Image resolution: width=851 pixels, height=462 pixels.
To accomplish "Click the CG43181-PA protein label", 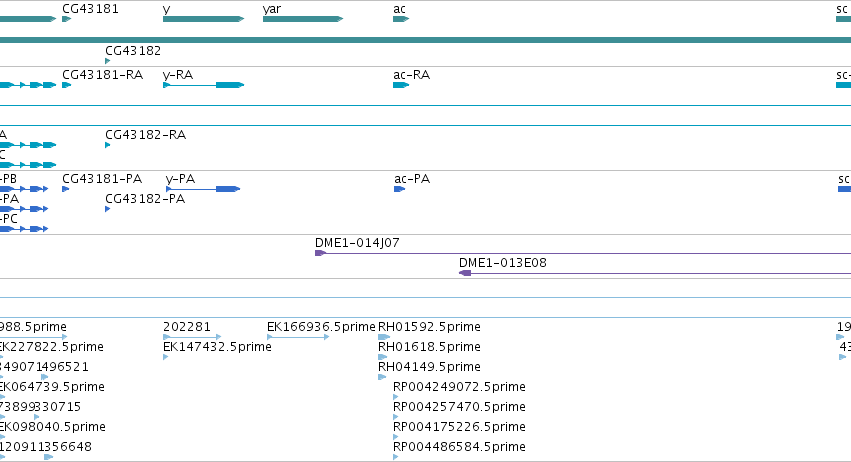I will (x=102, y=179).
